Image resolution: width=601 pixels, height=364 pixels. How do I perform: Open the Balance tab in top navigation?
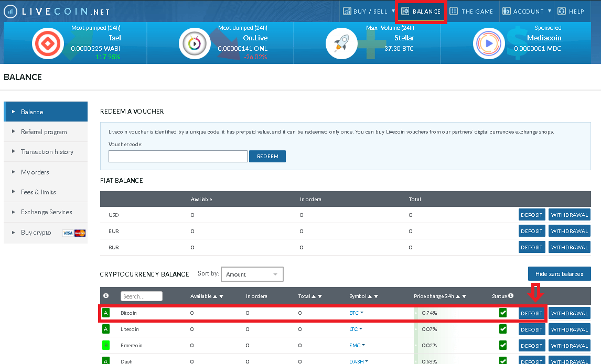pos(421,12)
